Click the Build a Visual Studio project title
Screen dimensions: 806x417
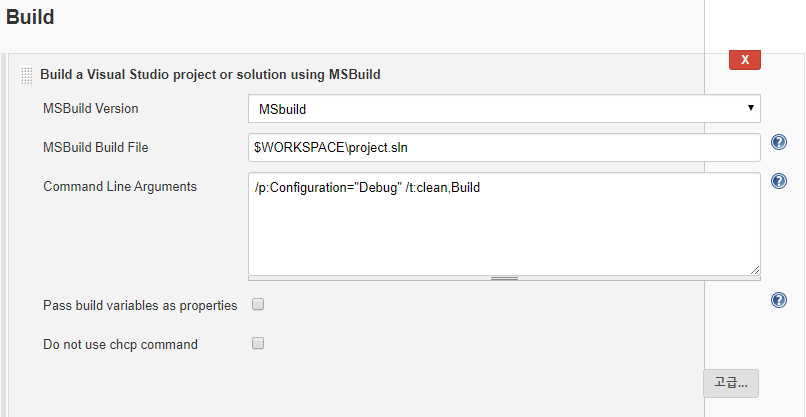[x=210, y=75]
